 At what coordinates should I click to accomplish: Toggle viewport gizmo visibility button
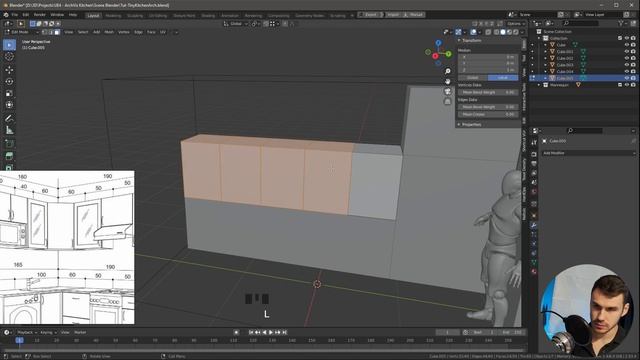click(459, 32)
